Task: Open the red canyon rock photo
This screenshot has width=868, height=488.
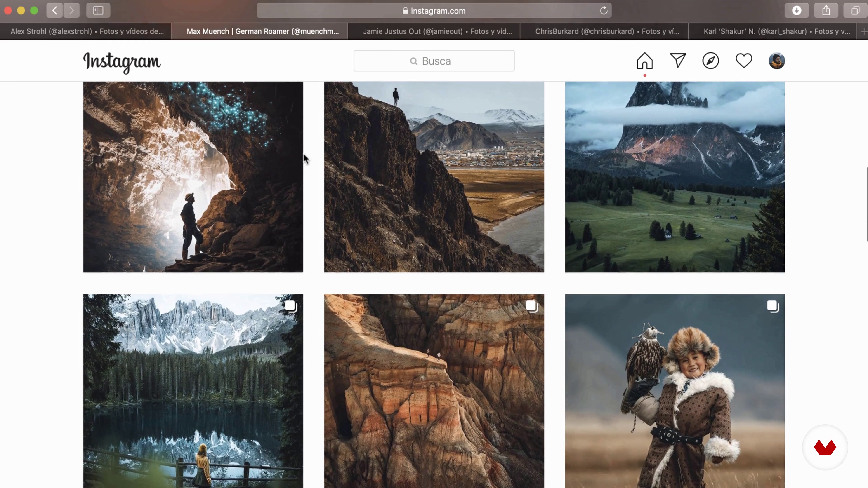Action: [434, 391]
